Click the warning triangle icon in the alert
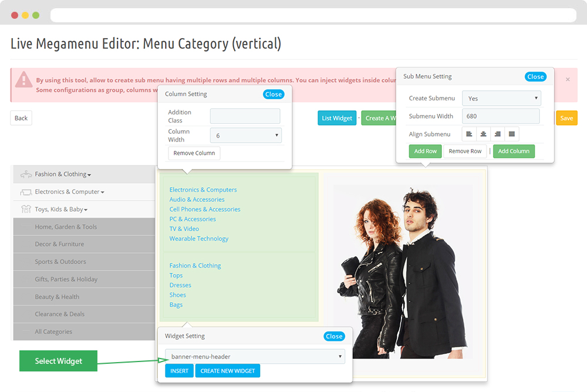587x392 pixels. (23, 79)
